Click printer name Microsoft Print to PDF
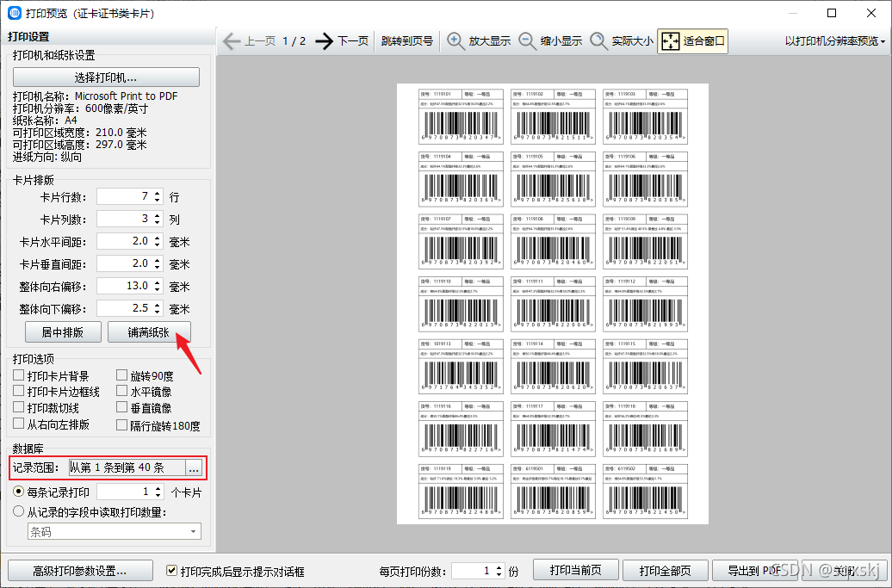Image resolution: width=892 pixels, height=588 pixels. coord(127,96)
